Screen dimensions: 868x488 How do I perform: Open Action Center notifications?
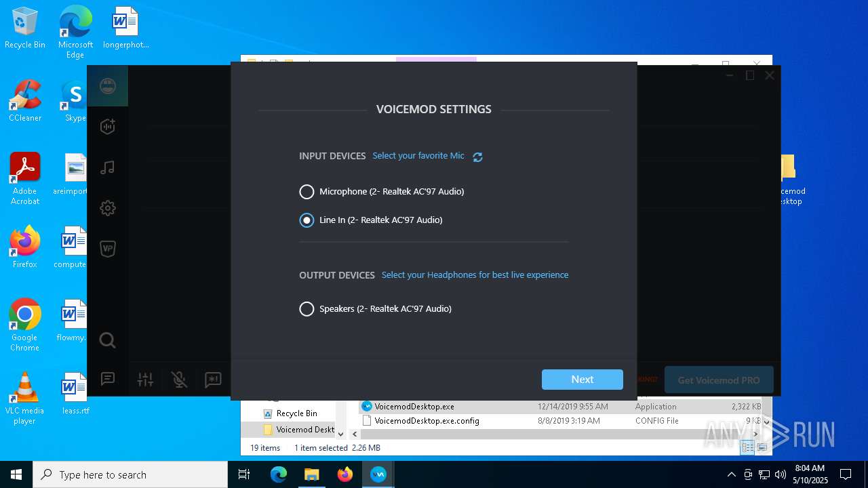(846, 474)
